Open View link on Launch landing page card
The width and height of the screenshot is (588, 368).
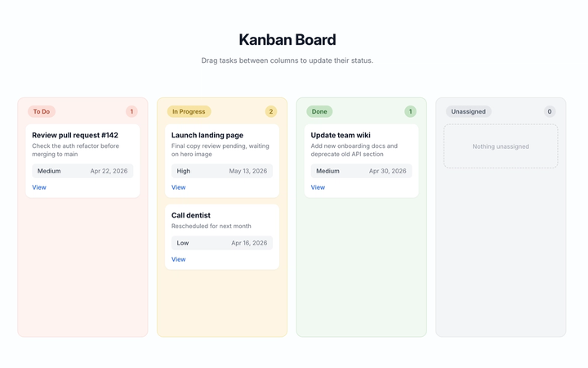(179, 187)
